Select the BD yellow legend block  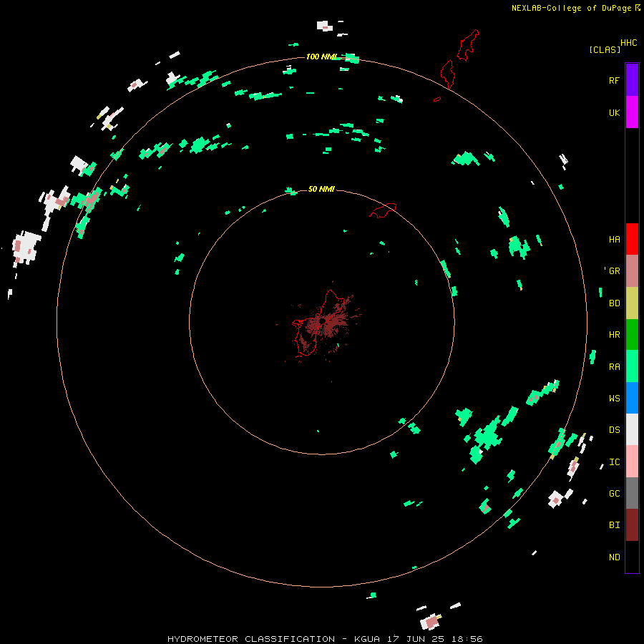click(x=632, y=303)
